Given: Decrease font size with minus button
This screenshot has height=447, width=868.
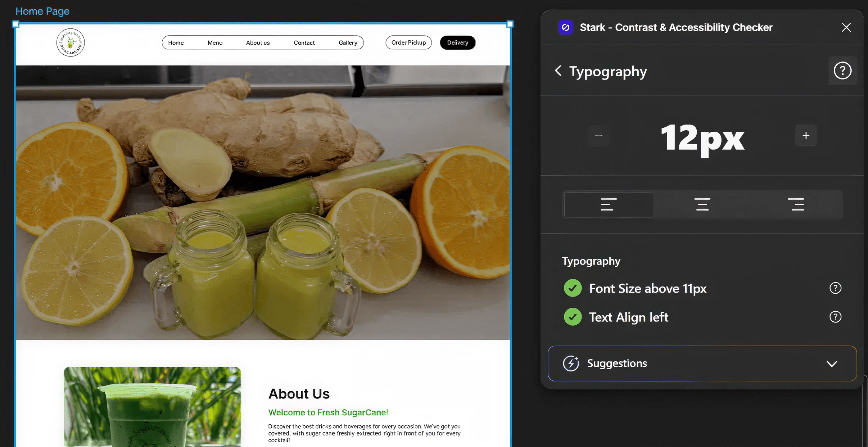Looking at the screenshot, I should pyautogui.click(x=599, y=136).
